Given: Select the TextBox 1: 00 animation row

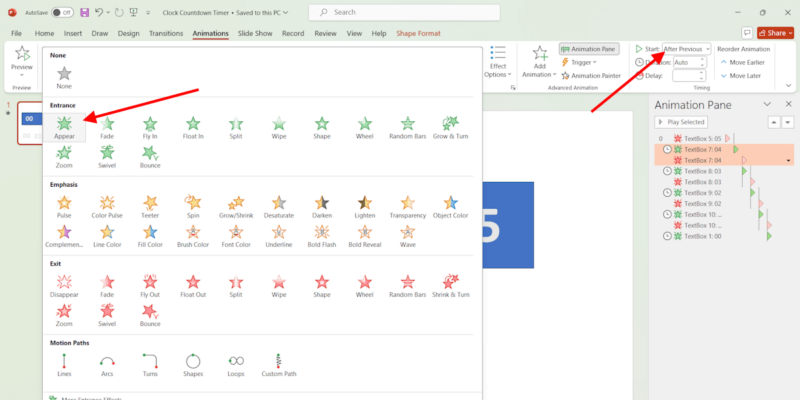Looking at the screenshot, I should point(724,236).
